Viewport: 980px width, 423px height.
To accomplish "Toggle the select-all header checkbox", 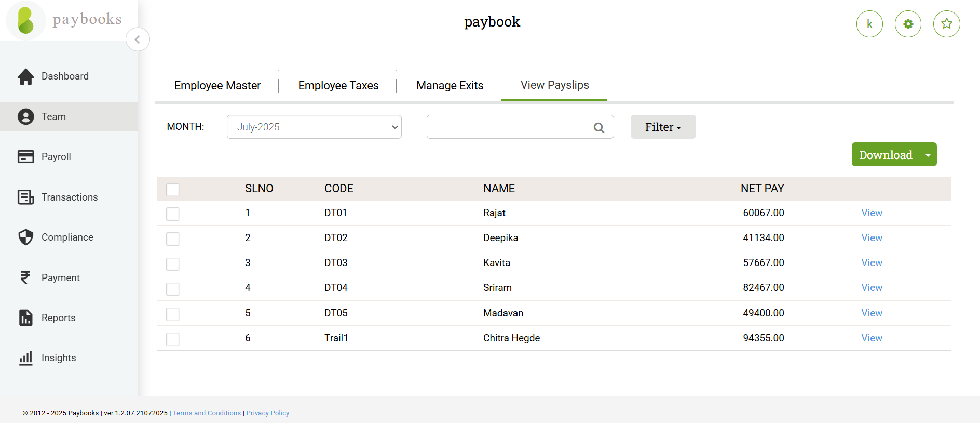I will pos(173,190).
